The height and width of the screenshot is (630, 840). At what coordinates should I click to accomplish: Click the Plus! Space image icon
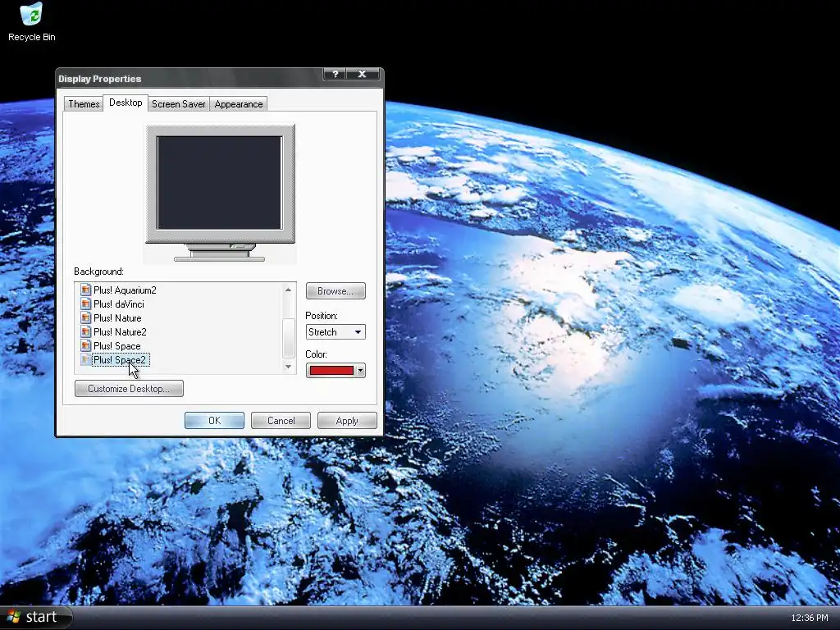(85, 345)
